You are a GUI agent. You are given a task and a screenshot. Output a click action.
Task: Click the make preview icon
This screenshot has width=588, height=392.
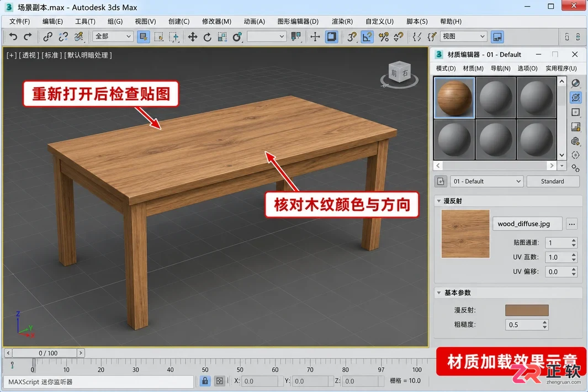tap(575, 141)
